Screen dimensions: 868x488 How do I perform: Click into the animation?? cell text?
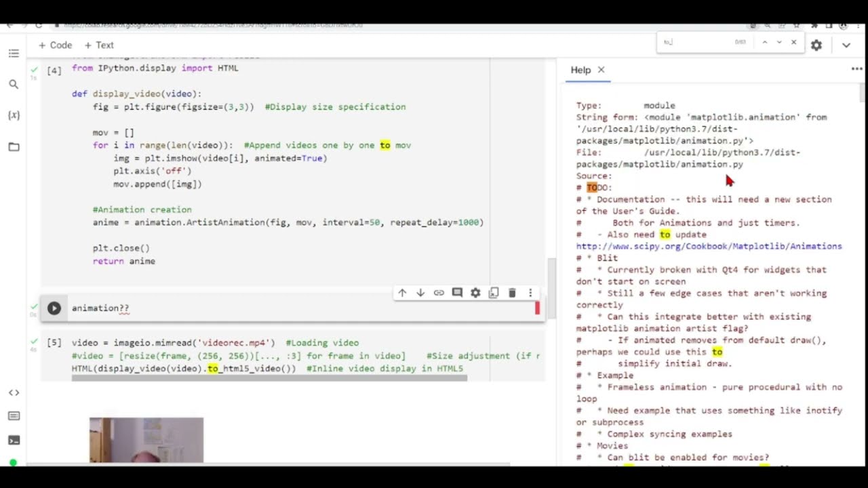[100, 308]
